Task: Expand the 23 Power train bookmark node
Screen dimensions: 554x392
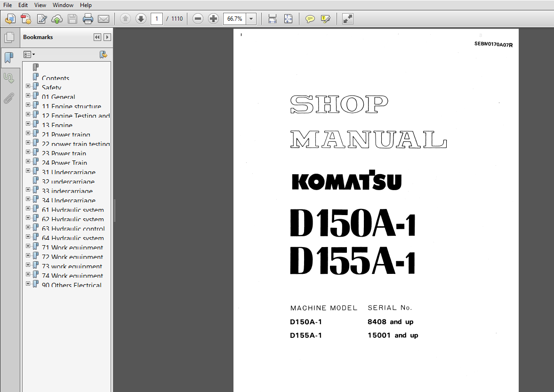Action: click(x=28, y=152)
